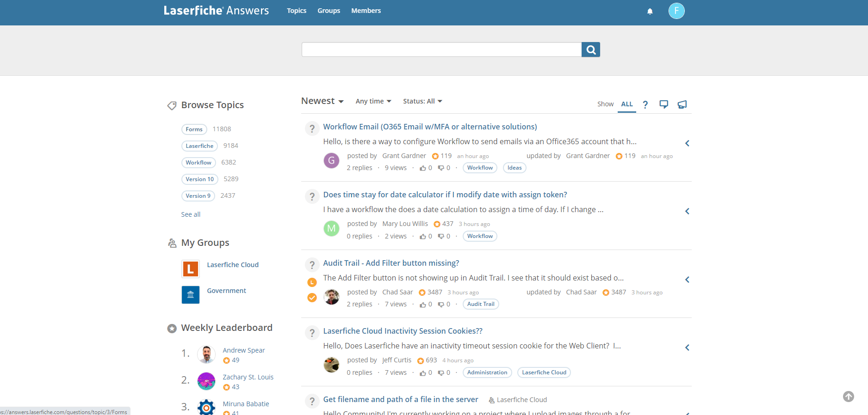Go to Groups in the navigation bar

point(329,11)
